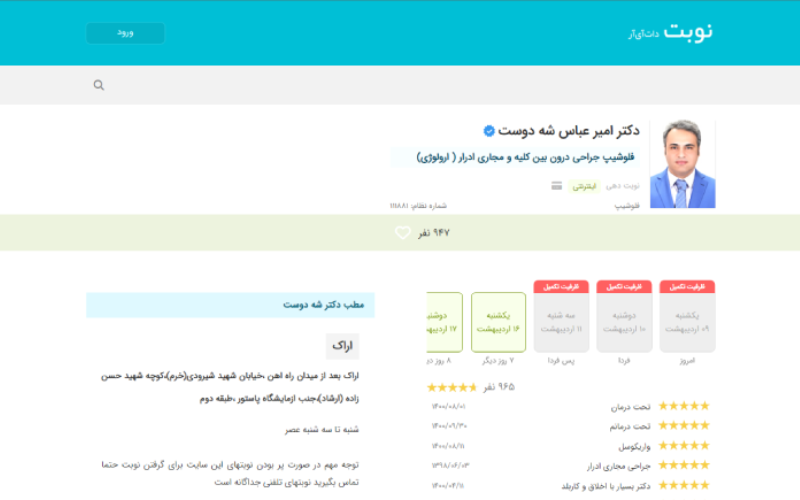Click the پس فردا label under the day cards
This screenshot has width=800, height=500.
(x=561, y=361)
